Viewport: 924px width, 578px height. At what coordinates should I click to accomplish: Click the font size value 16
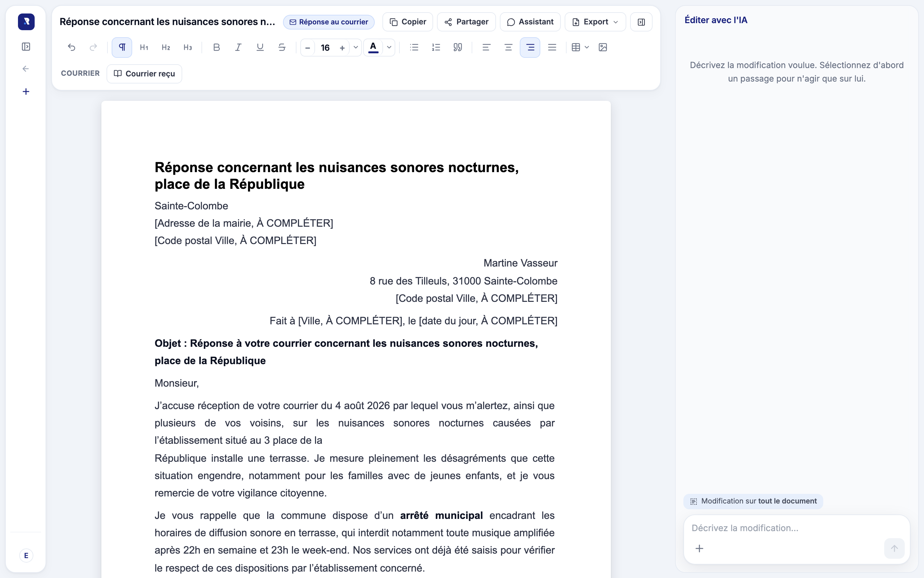pos(325,48)
